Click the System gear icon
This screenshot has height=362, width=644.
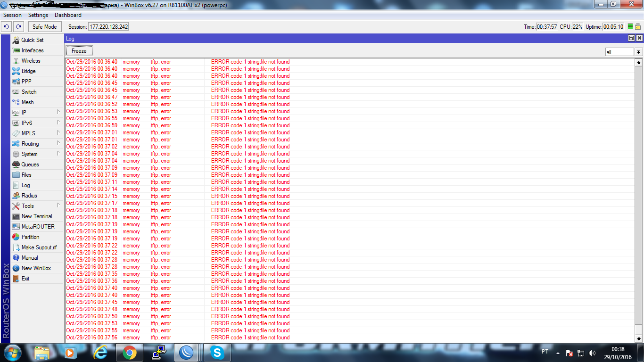16,154
